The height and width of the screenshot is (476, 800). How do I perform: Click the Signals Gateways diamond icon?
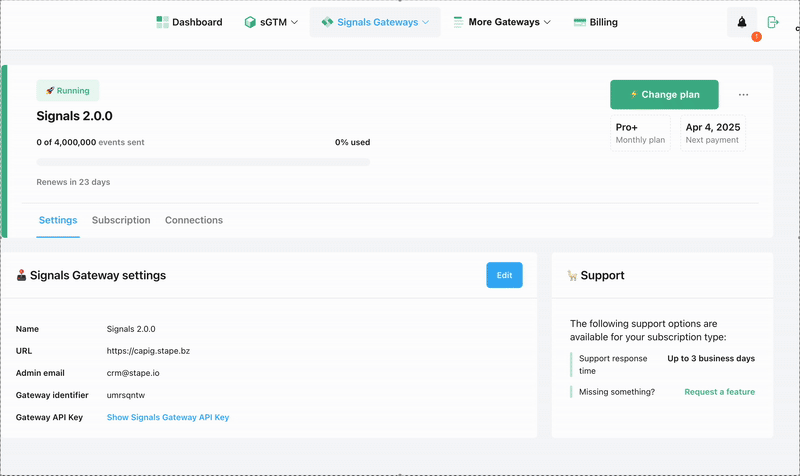coord(327,22)
